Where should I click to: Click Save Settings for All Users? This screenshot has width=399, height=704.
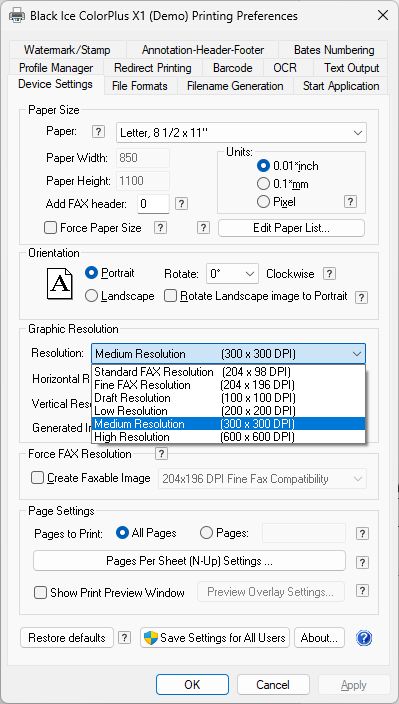pos(215,638)
